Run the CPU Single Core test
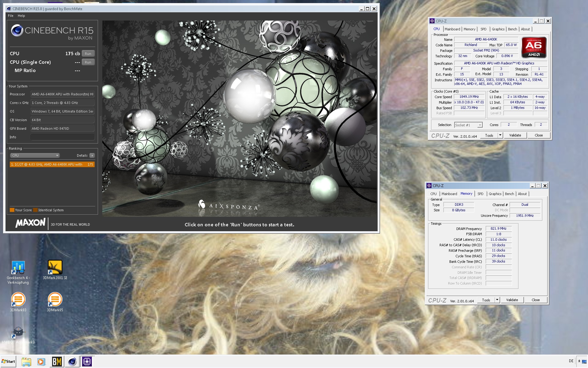The width and height of the screenshot is (588, 368). [88, 62]
